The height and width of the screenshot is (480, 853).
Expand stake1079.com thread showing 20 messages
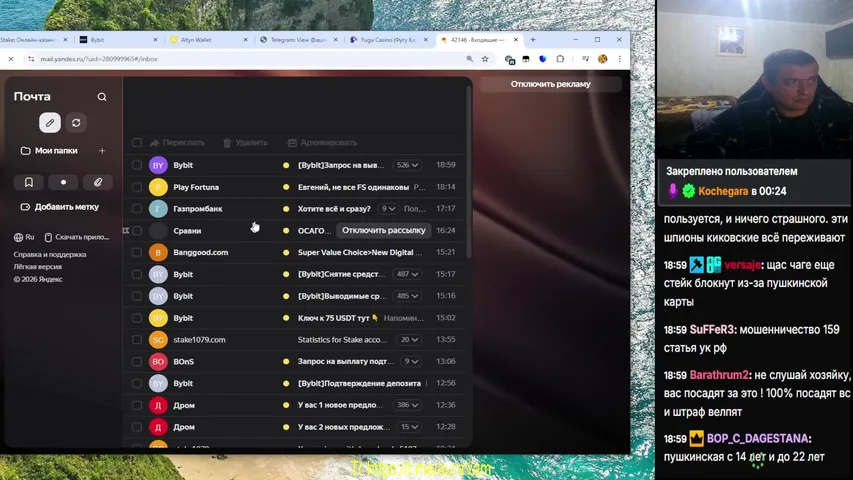(409, 340)
